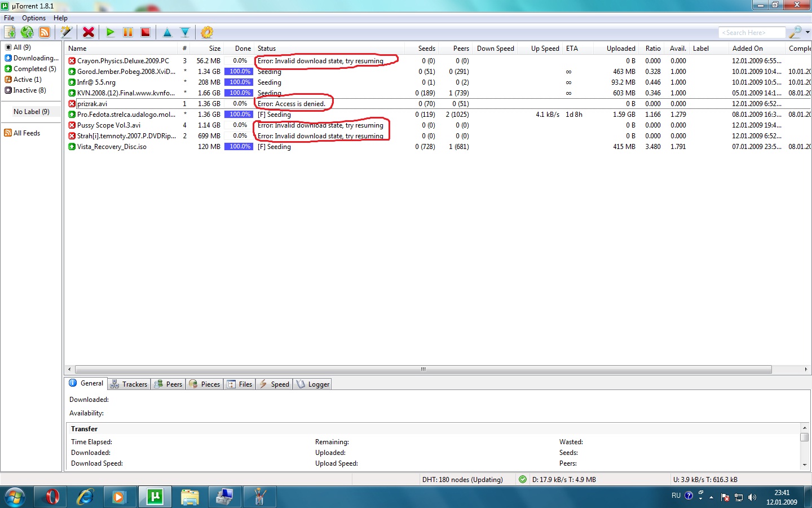Click DHT: 180 nodes status text
The width and height of the screenshot is (812, 508).
pos(462,480)
